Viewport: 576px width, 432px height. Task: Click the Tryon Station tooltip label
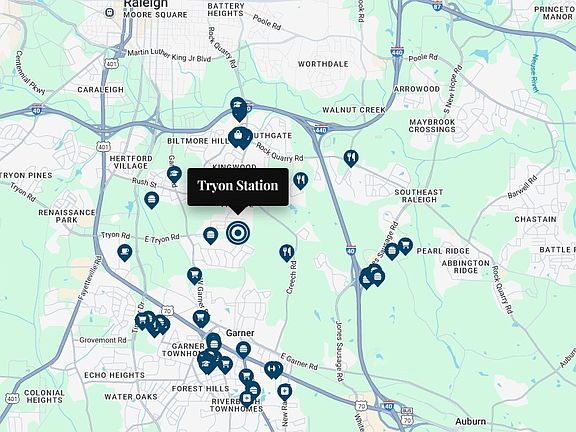coord(238,187)
